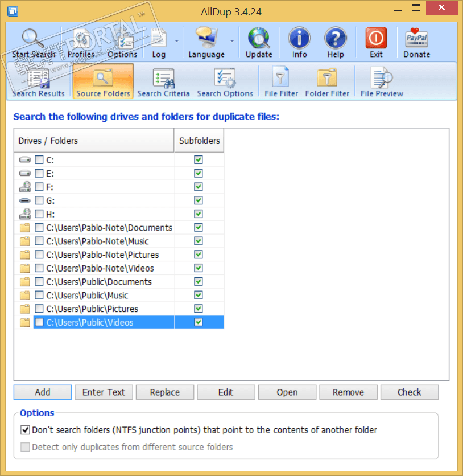Select the C:\Users\Pablo-Note\Videos path text
Viewport: 463px width, 476px height.
100,268
